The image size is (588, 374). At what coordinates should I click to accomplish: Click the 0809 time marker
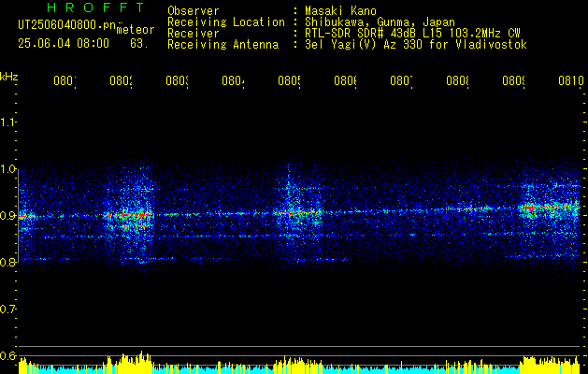(x=514, y=80)
